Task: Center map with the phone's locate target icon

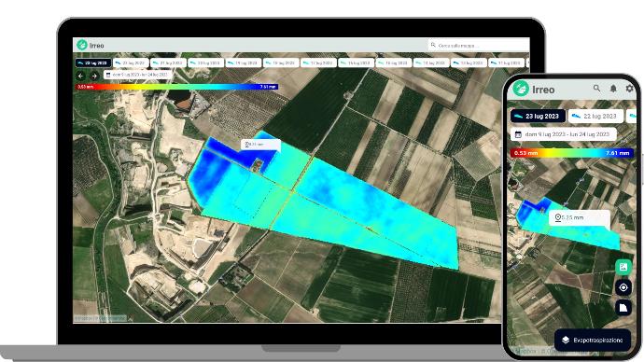Action: coord(623,287)
